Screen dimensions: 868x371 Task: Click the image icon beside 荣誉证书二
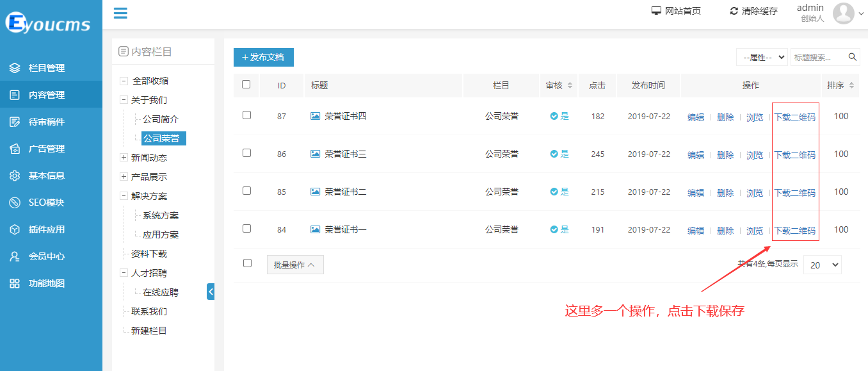tap(315, 192)
